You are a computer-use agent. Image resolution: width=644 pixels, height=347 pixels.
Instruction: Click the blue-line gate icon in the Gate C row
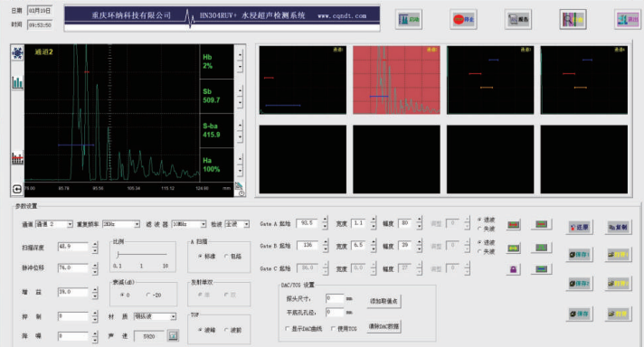tap(541, 269)
